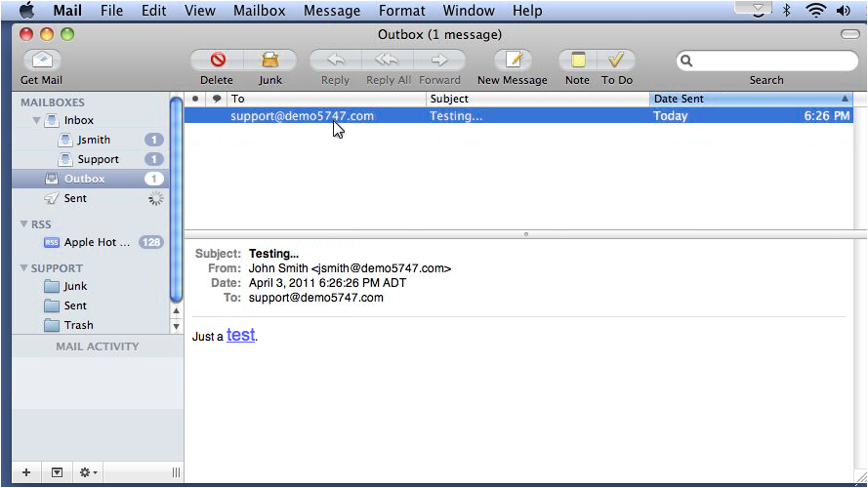Image resolution: width=868 pixels, height=488 pixels.
Task: Compose a New Message
Action: [x=513, y=61]
